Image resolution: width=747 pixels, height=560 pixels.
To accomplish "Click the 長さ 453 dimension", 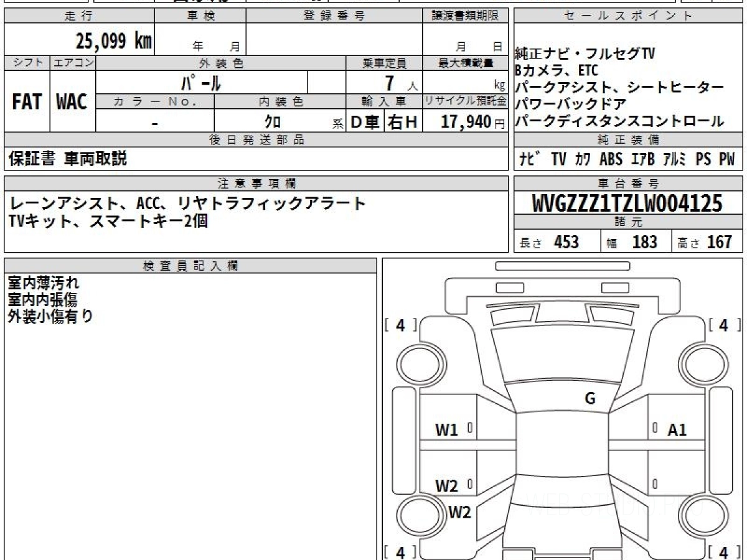I will click(x=550, y=242).
